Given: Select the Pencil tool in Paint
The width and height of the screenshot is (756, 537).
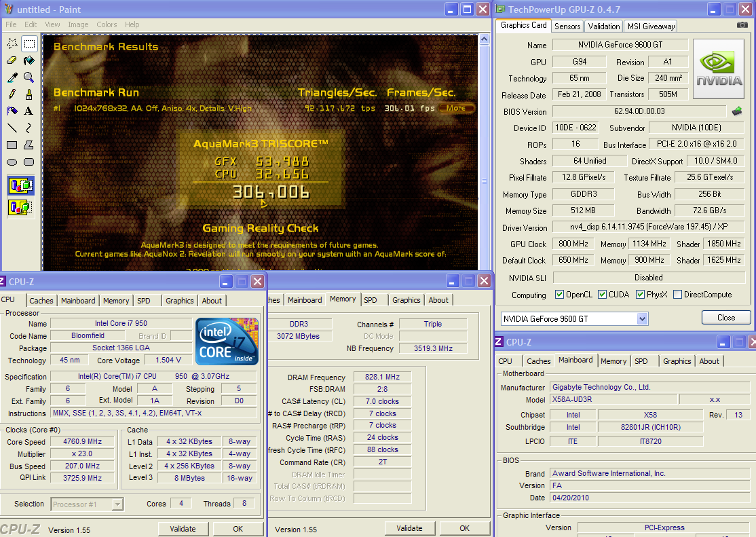Looking at the screenshot, I should [x=12, y=94].
